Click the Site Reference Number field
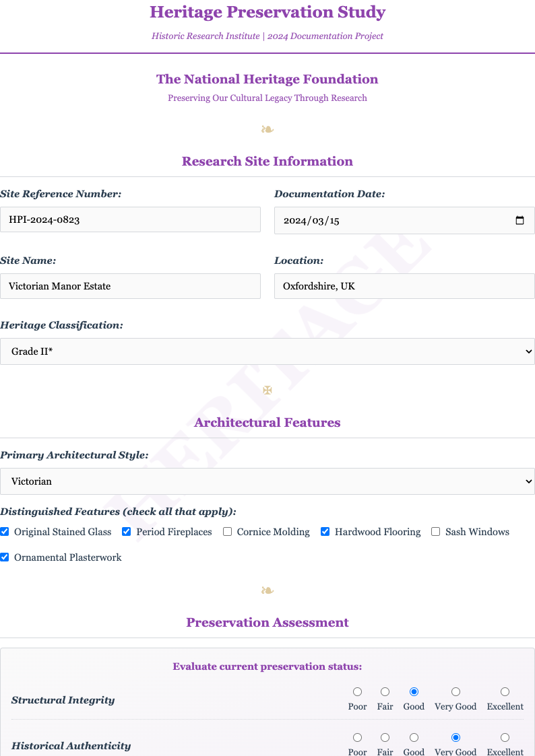 point(131,219)
